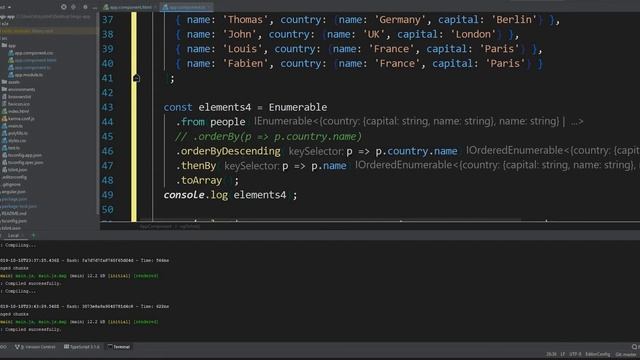Open styles.css in project tree

13,140
